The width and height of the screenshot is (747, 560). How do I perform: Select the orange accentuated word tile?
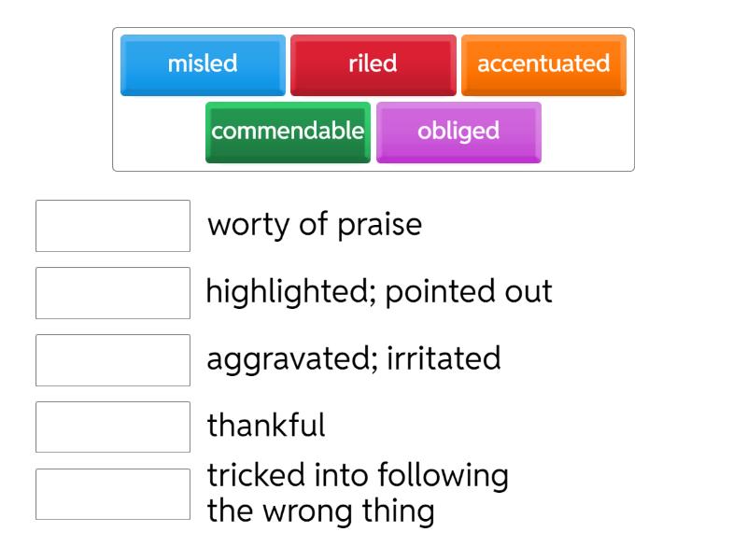(544, 64)
